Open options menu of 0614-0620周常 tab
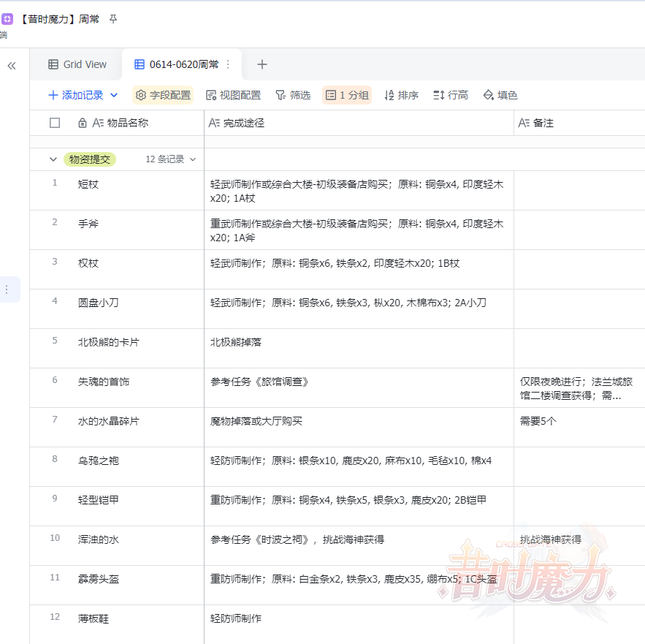 click(x=228, y=64)
